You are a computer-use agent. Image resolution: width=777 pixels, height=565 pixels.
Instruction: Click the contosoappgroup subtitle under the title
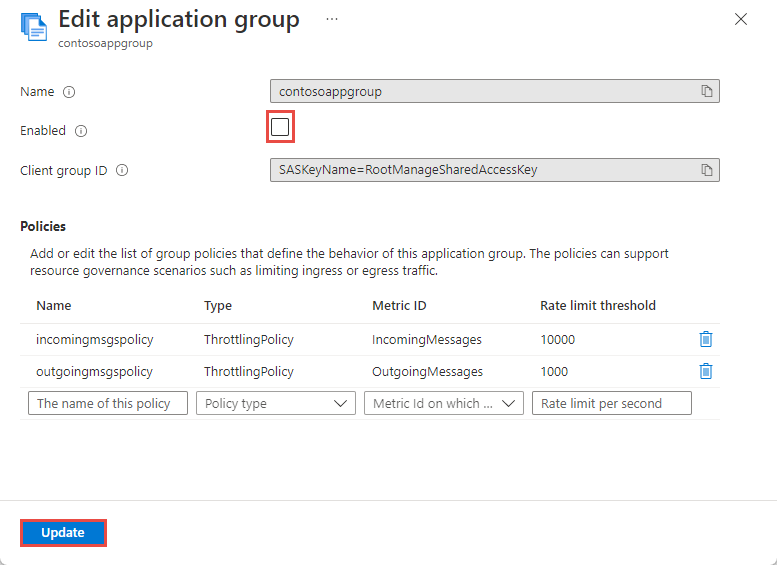click(105, 44)
